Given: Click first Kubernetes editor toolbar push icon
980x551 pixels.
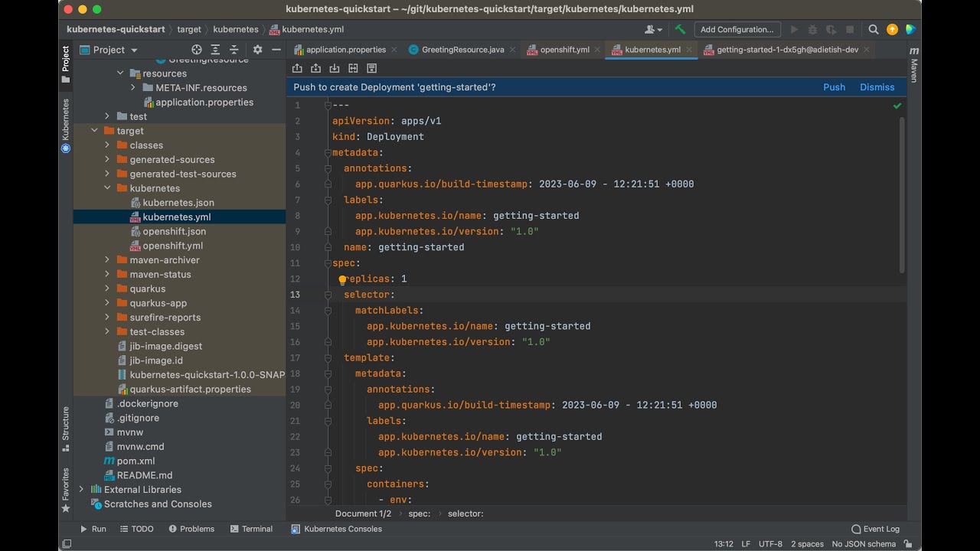Looking at the screenshot, I should coord(297,69).
